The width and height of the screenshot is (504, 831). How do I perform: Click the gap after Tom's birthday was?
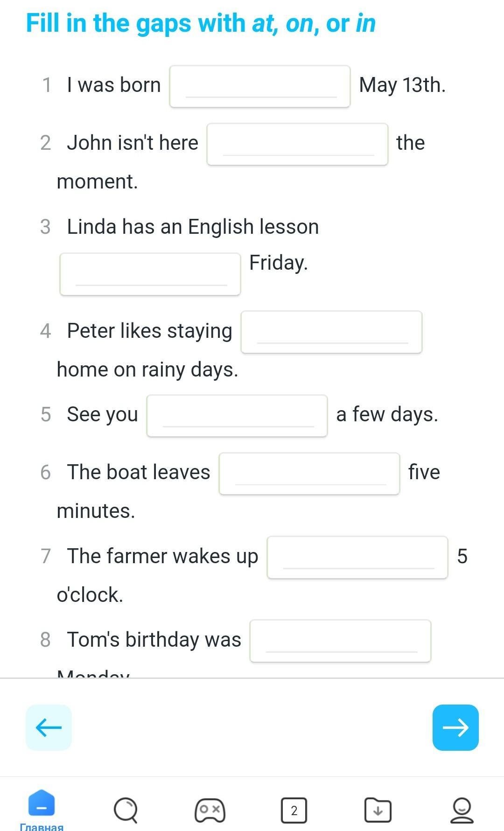(340, 641)
